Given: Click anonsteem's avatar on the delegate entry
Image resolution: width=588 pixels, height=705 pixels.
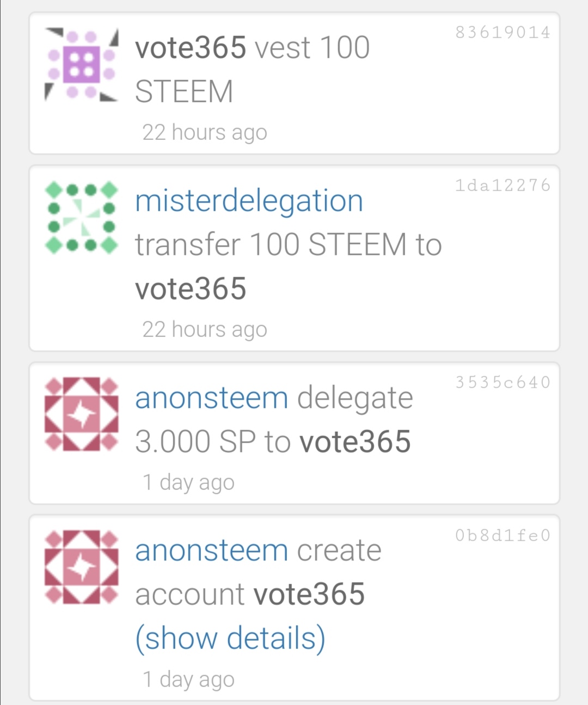Looking at the screenshot, I should point(82,414).
